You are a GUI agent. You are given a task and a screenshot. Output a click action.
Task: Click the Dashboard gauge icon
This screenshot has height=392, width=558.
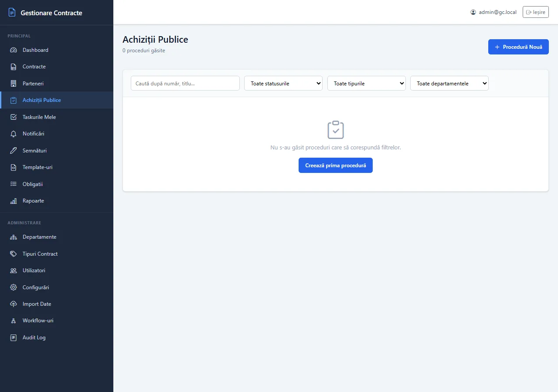point(14,50)
